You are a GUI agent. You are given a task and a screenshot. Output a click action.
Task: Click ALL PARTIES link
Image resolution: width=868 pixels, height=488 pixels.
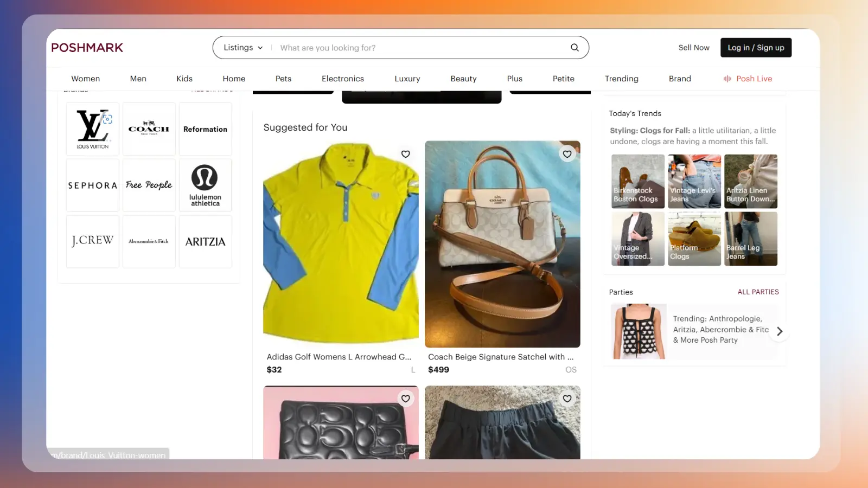pos(758,292)
